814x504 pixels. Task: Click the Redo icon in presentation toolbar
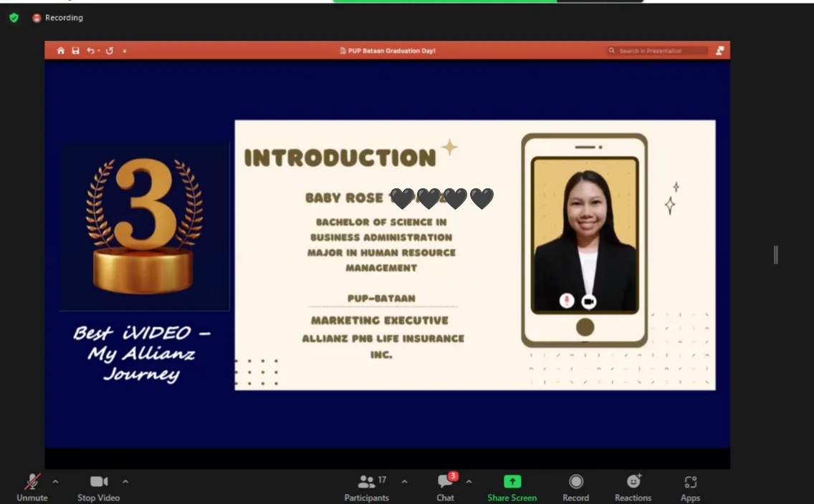110,50
